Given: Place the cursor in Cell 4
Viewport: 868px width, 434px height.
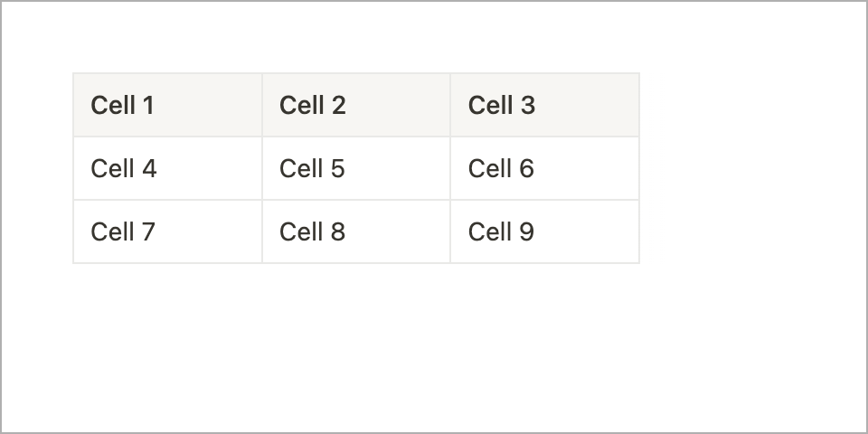Looking at the screenshot, I should click(x=167, y=169).
